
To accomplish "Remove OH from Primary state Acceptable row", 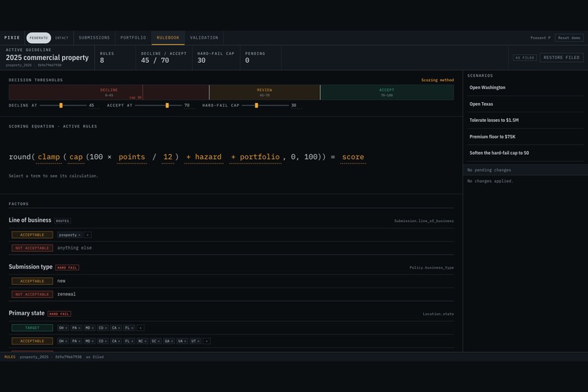I will (x=66, y=342).
